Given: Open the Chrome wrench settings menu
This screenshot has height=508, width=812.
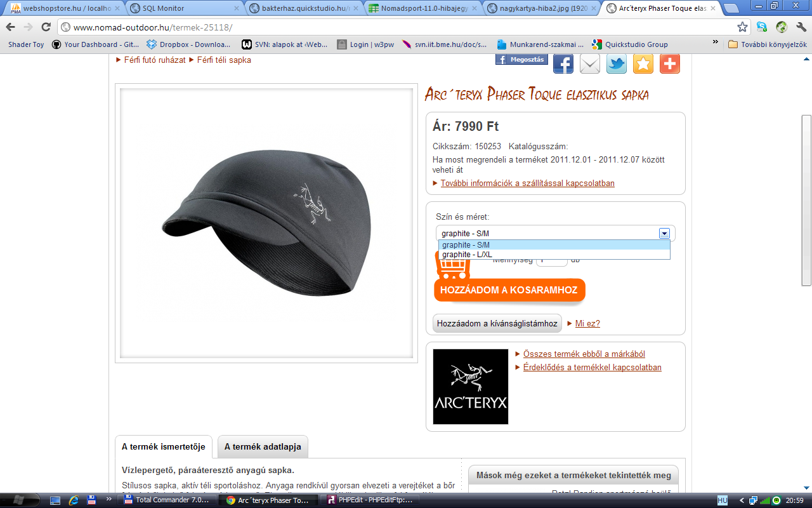Looking at the screenshot, I should [801, 27].
